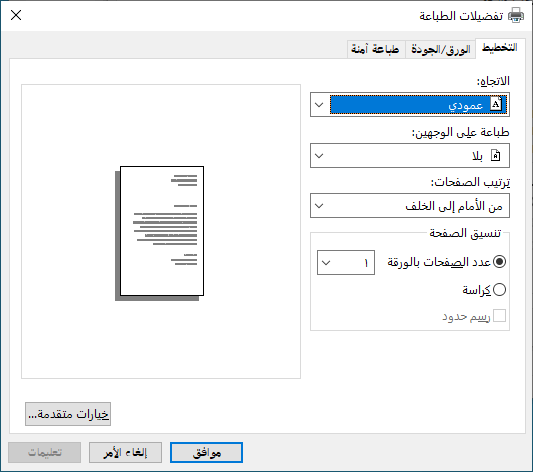The image size is (533, 472).
Task: Click the تعليمات help button
Action: click(x=45, y=453)
